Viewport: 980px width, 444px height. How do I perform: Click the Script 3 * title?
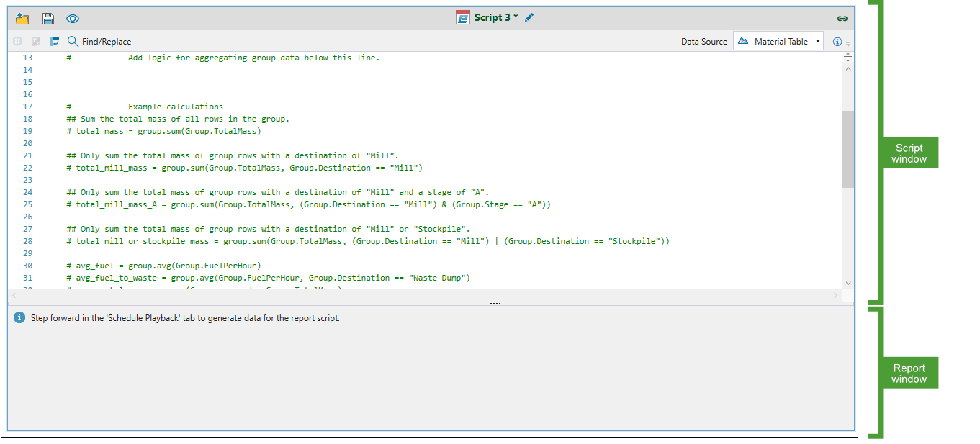click(x=496, y=18)
